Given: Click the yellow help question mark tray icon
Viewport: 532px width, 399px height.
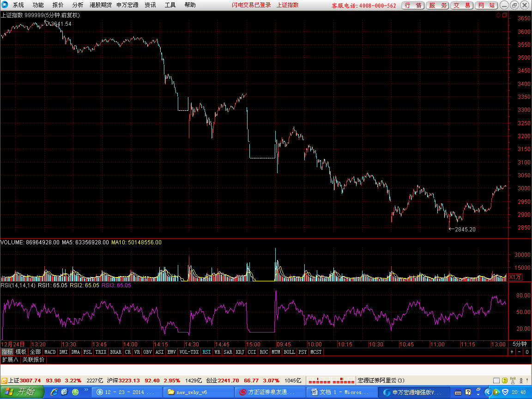Looking at the screenshot, I should [x=468, y=393].
